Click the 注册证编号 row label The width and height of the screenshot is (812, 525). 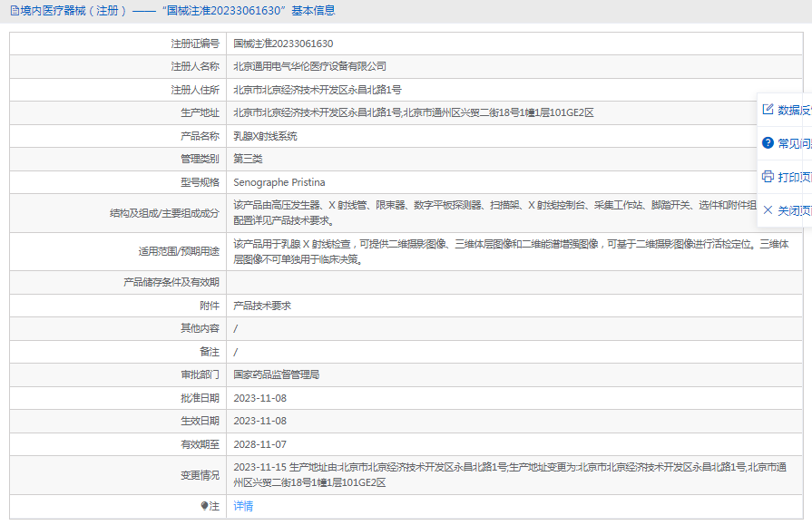coord(195,44)
